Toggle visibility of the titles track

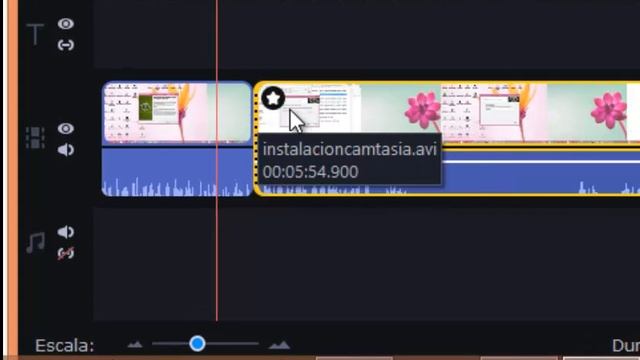[x=66, y=24]
